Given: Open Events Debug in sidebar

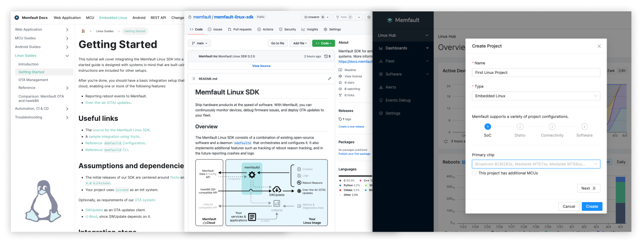Looking at the screenshot, I should click(x=397, y=100).
